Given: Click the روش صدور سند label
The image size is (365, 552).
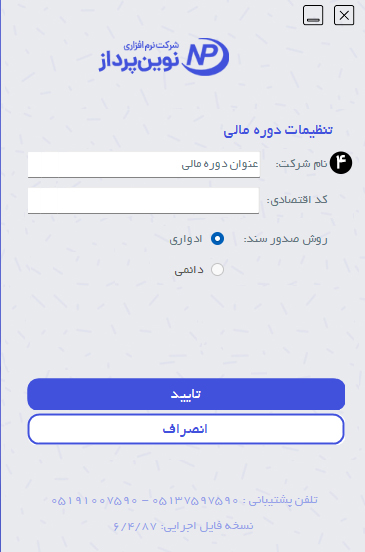Looking at the screenshot, I should (x=285, y=239).
